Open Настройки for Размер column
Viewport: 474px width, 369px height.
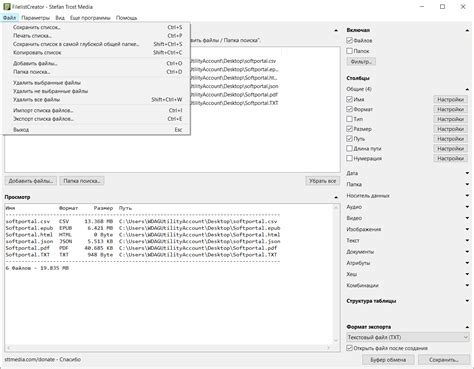click(x=450, y=129)
